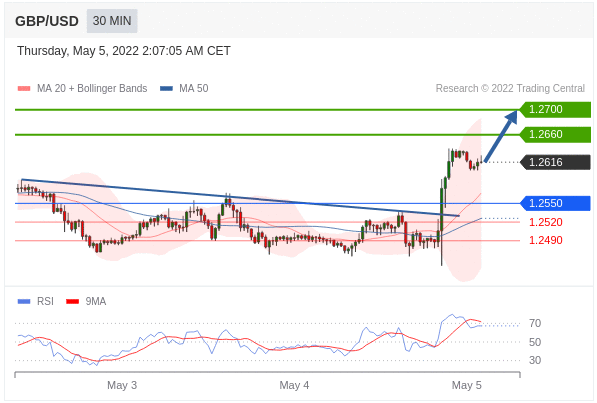Click the Research © 2022 Trading Central credit
The height and width of the screenshot is (403, 597).
510,88
